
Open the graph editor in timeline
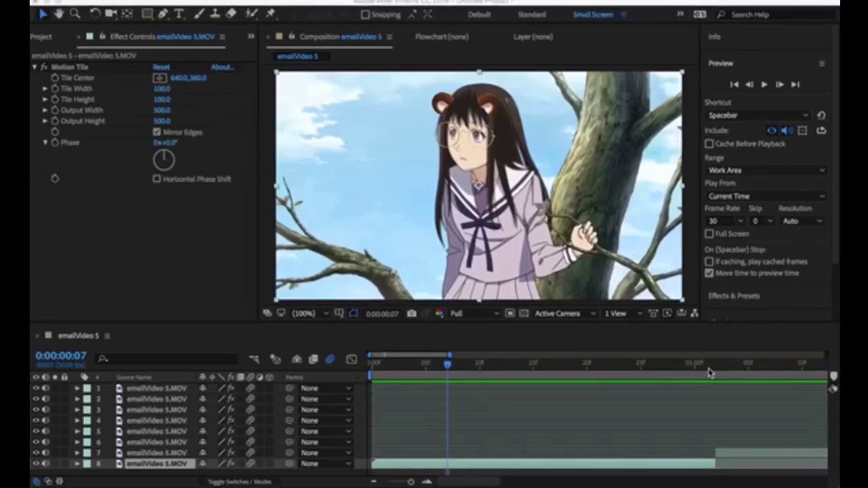351,359
